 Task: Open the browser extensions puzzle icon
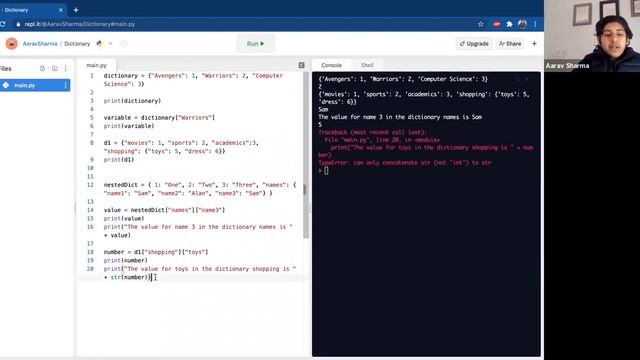pos(509,24)
